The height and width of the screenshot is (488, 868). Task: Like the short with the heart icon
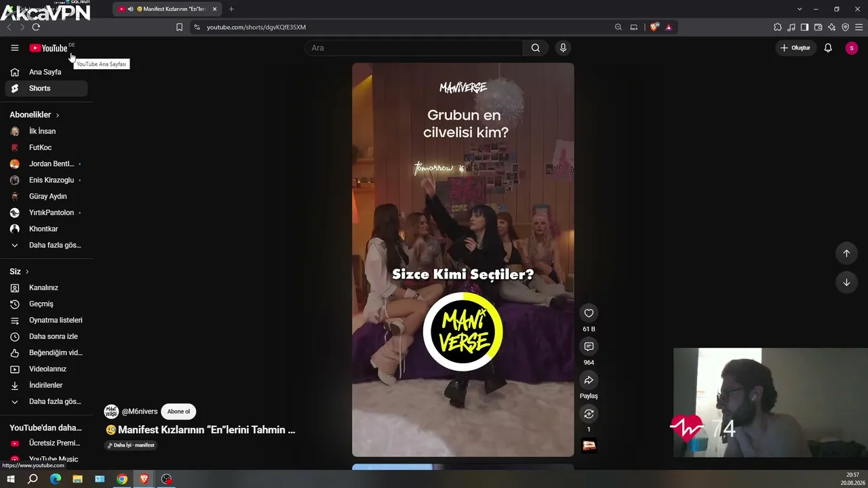coord(589,313)
